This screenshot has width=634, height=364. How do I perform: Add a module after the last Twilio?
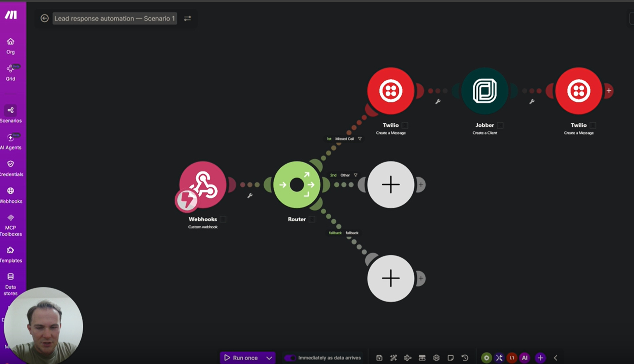609,91
